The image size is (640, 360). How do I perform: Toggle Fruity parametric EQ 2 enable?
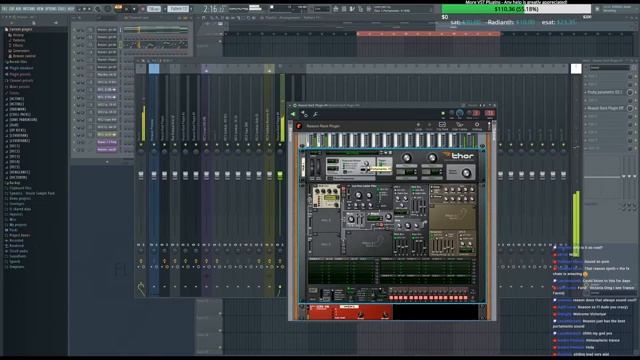pyautogui.click(x=630, y=92)
